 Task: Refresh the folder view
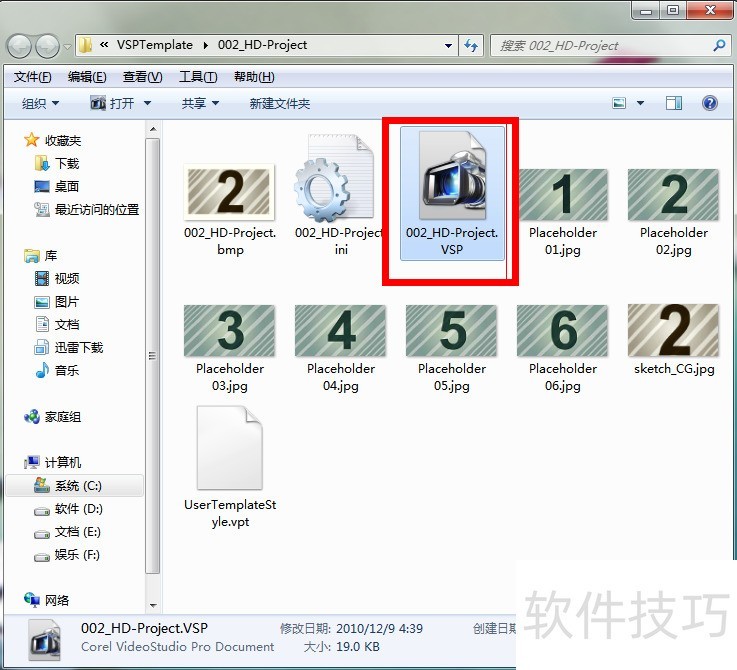click(471, 46)
